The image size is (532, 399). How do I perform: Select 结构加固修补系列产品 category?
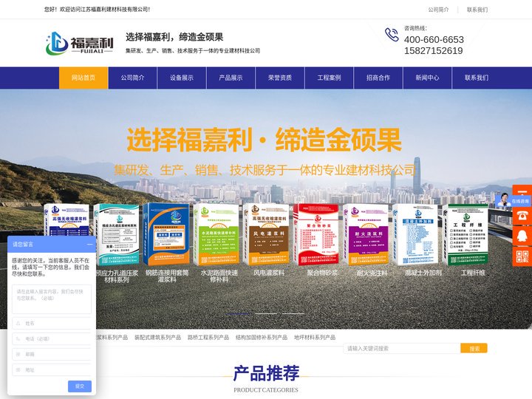click(x=262, y=337)
